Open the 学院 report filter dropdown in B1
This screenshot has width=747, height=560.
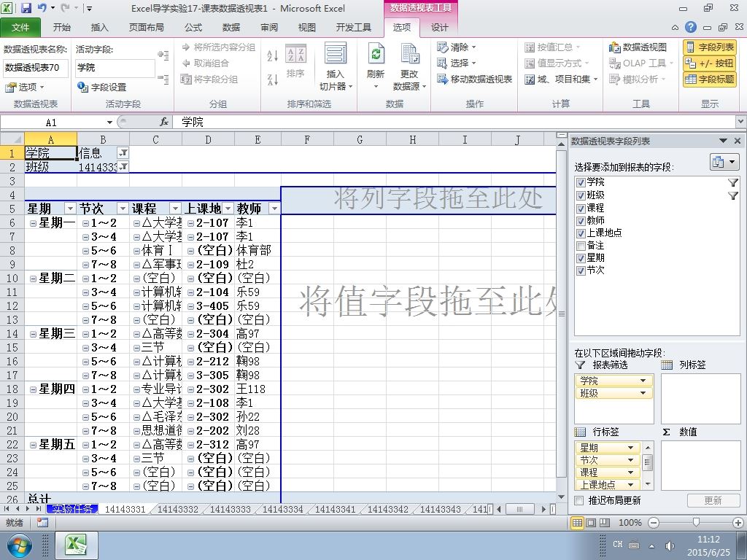[x=123, y=153]
